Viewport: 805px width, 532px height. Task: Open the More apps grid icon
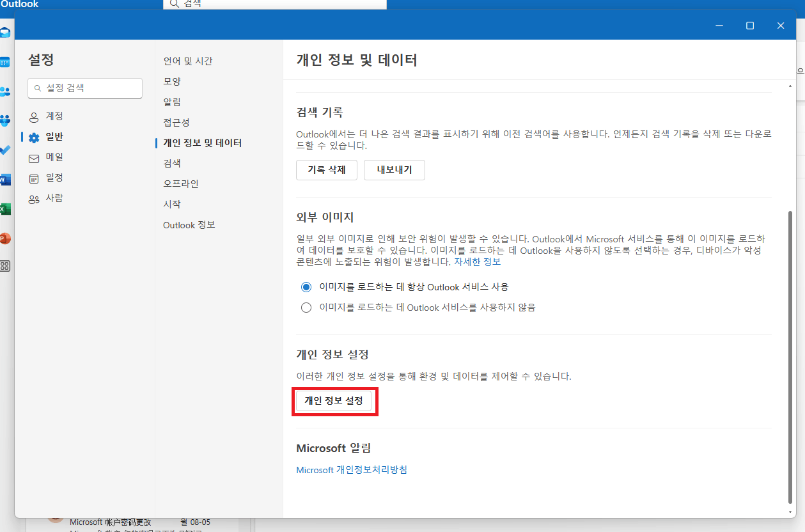[4, 266]
